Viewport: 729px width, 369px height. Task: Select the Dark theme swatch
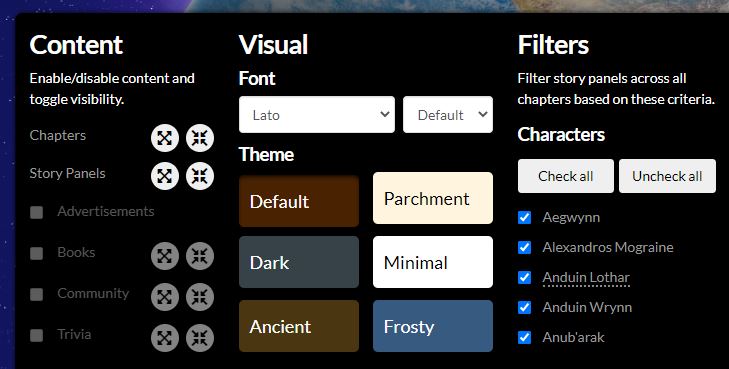pyautogui.click(x=299, y=262)
